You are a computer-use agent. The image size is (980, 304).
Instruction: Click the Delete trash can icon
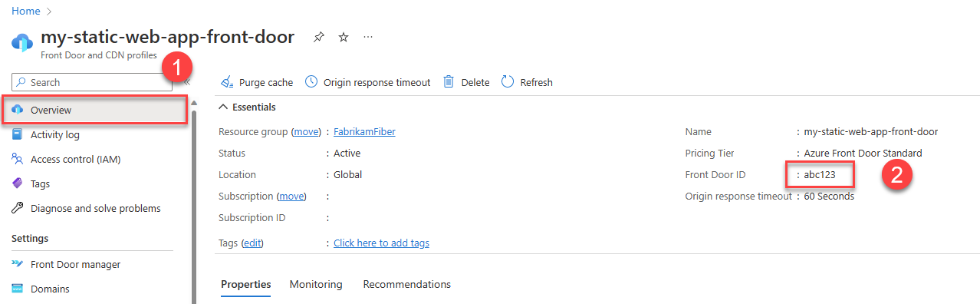click(449, 81)
